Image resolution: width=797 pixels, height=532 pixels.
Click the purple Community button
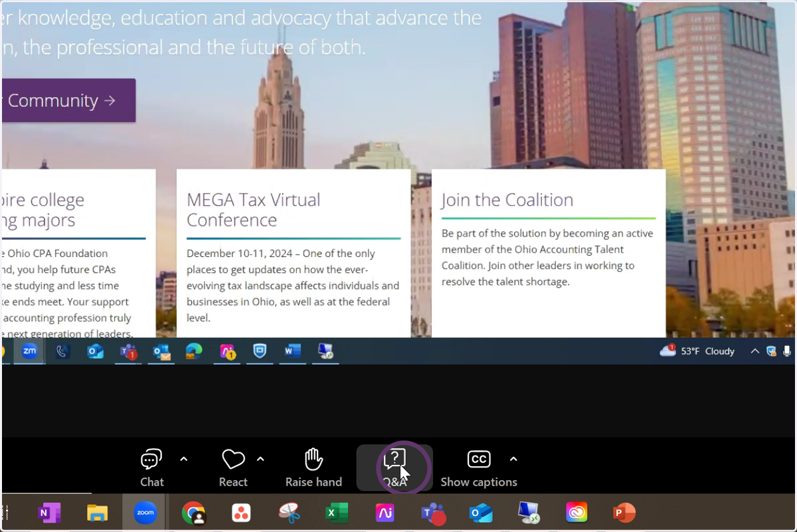69,100
